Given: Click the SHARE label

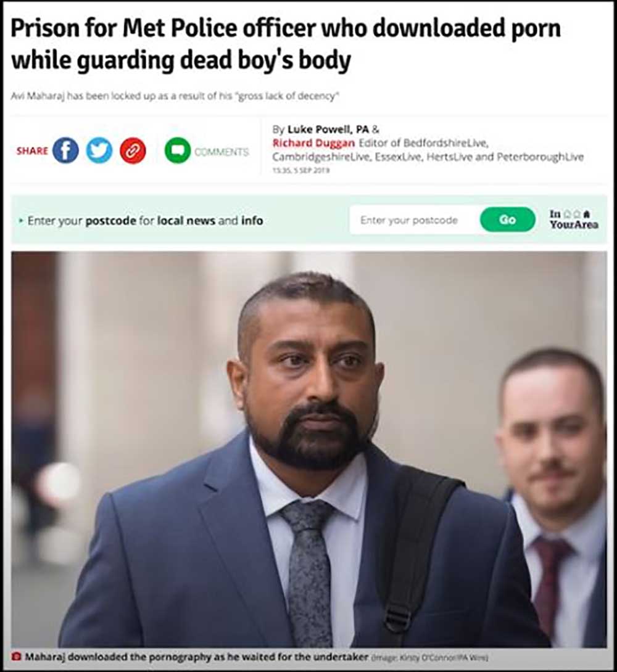Looking at the screenshot, I should [32, 150].
